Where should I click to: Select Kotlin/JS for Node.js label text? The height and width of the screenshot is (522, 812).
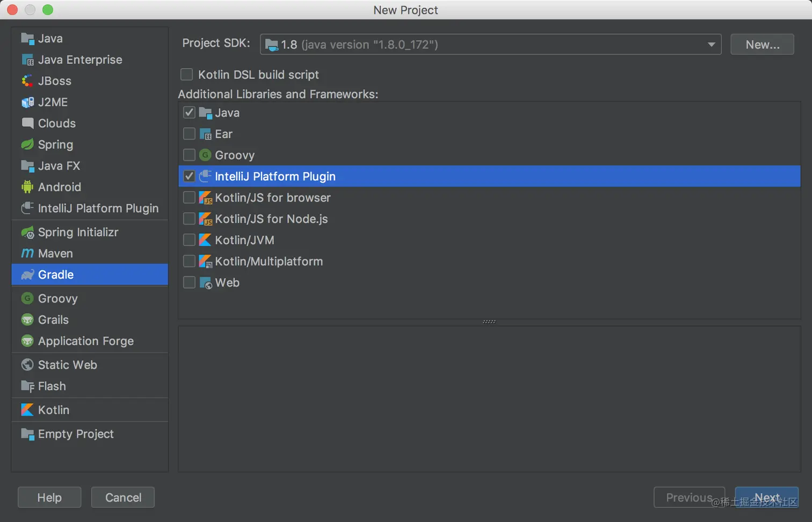[271, 219]
